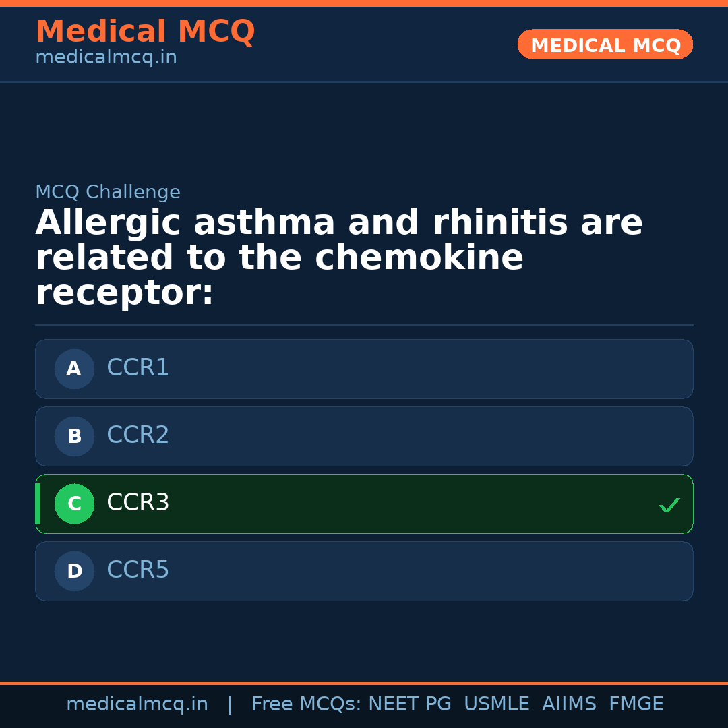Viewport: 728px width, 728px height.
Task: Click the allergic asthma question text
Action: pos(337,257)
